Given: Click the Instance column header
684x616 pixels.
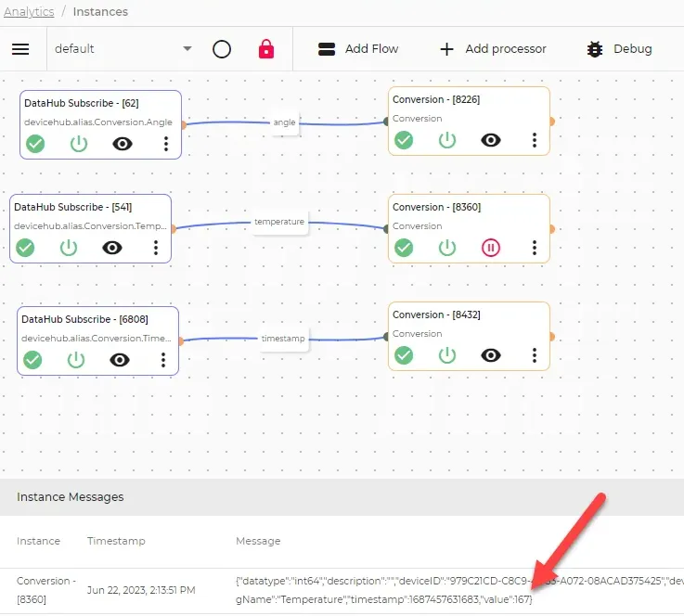Looking at the screenshot, I should [38, 541].
